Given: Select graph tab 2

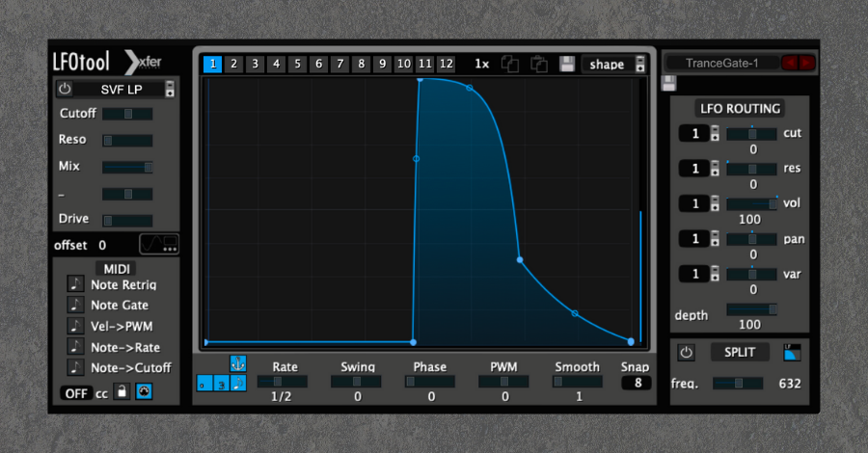Looking at the screenshot, I should pyautogui.click(x=233, y=65).
